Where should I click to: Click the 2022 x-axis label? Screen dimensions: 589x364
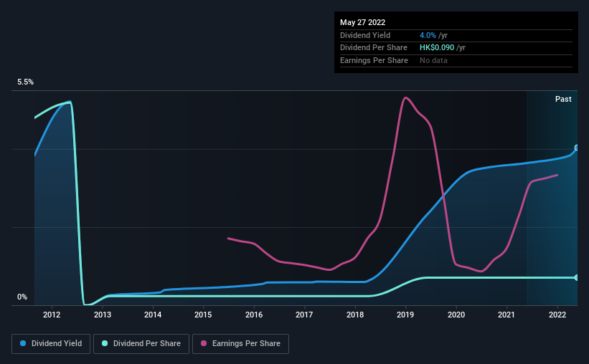click(557, 315)
